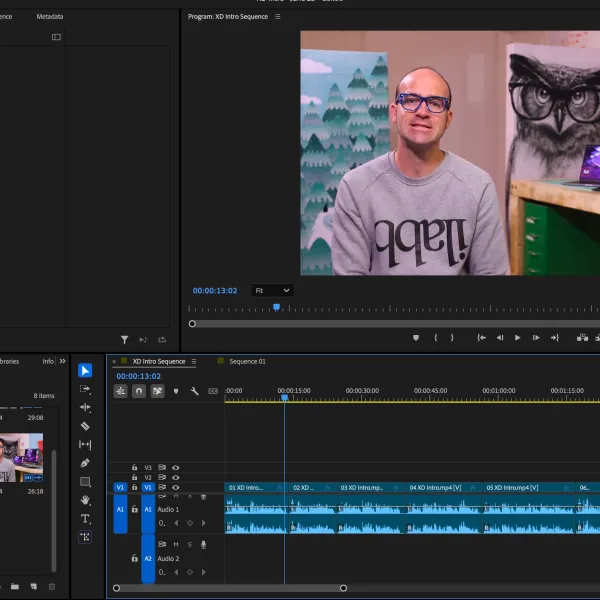The height and width of the screenshot is (600, 600).
Task: Click the timeline captions CC icon
Action: tap(213, 391)
